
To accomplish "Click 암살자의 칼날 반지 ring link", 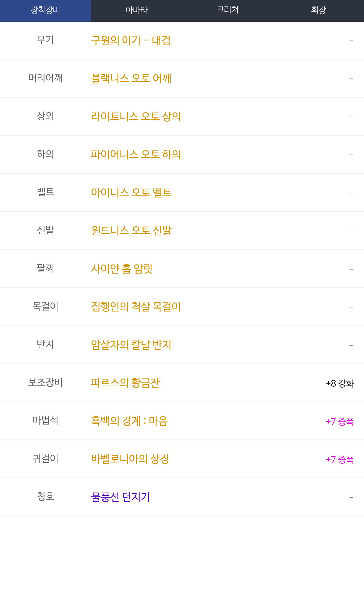I will point(131,345).
